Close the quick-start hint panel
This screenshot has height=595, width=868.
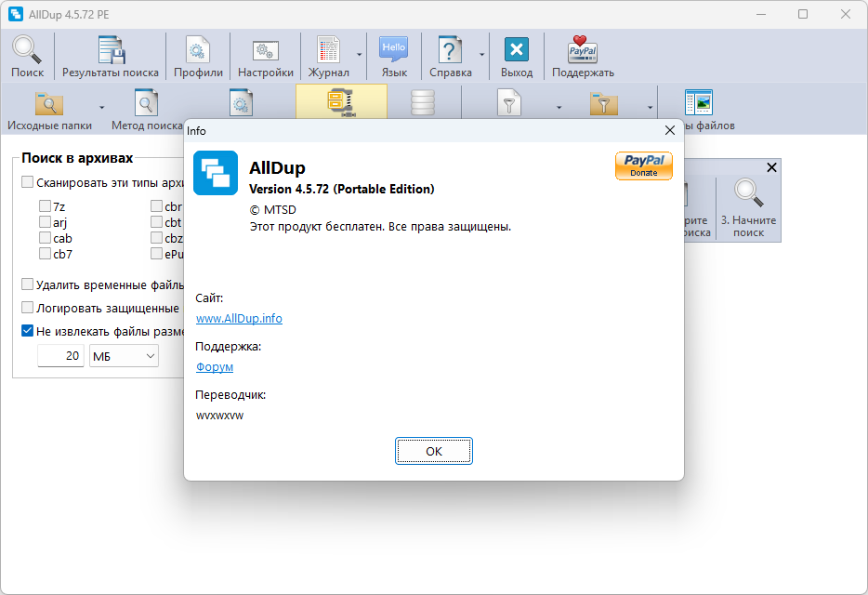(x=771, y=167)
